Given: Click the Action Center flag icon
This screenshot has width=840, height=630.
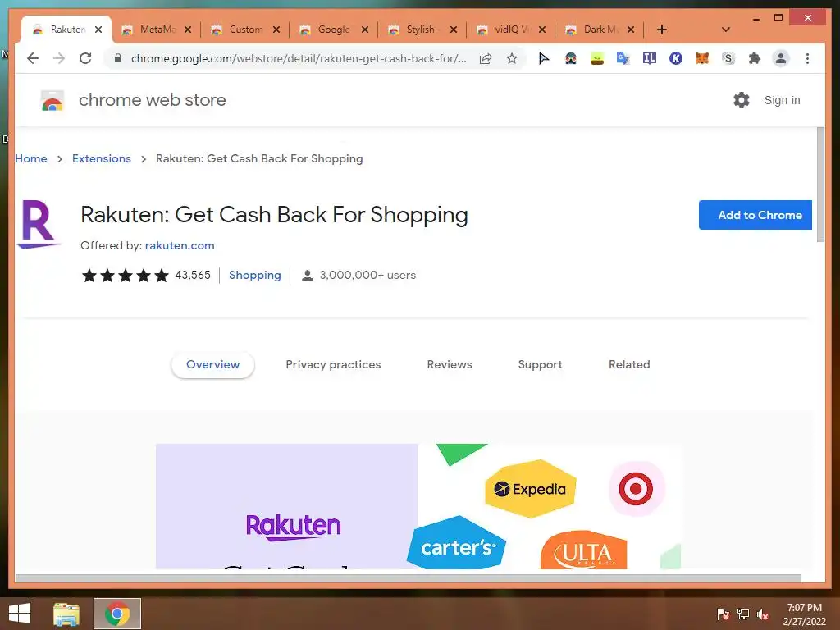Looking at the screenshot, I should click(724, 614).
